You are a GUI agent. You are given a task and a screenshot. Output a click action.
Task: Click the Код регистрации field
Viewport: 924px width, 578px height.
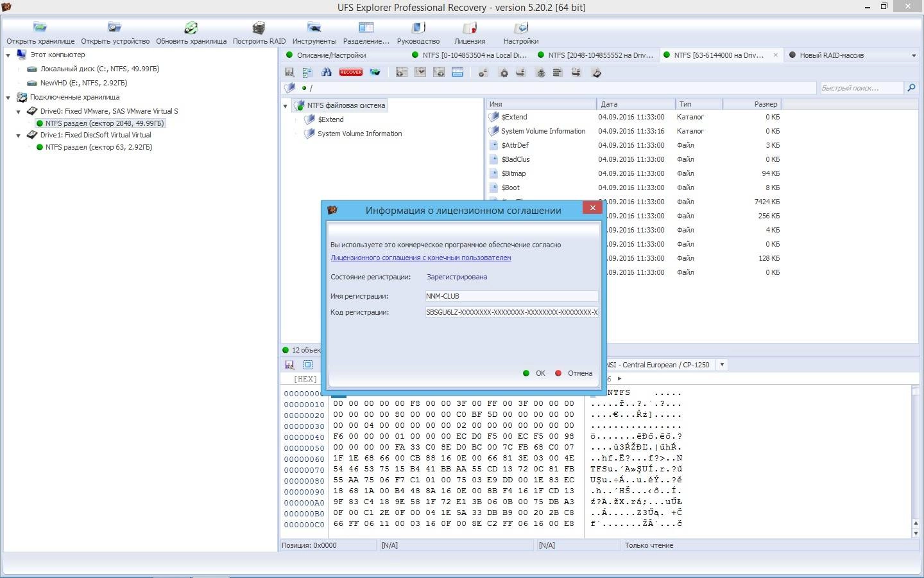coord(511,312)
